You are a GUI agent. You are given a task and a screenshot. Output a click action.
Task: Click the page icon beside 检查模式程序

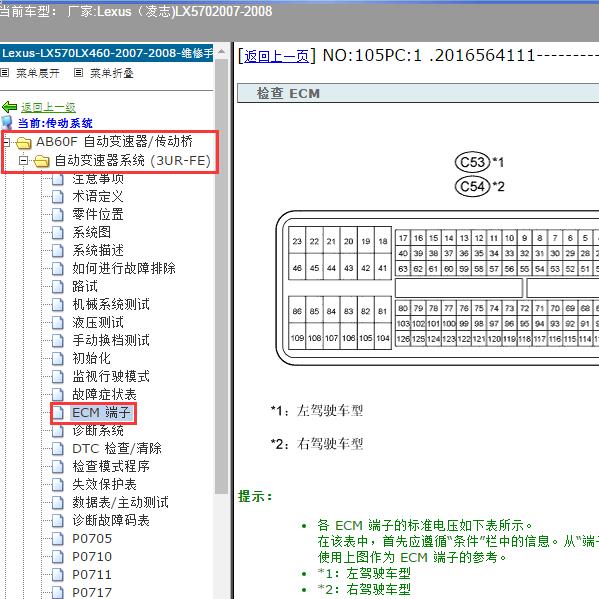coord(58,466)
